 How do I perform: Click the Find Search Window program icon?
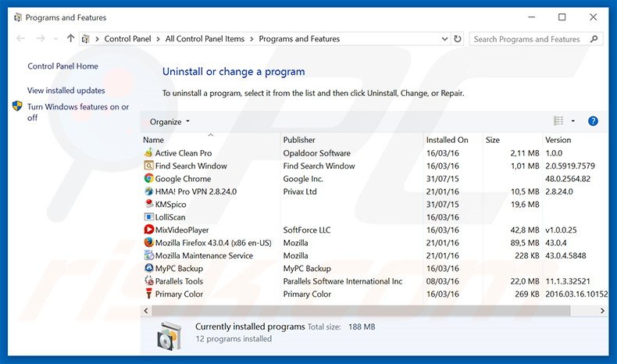(148, 166)
